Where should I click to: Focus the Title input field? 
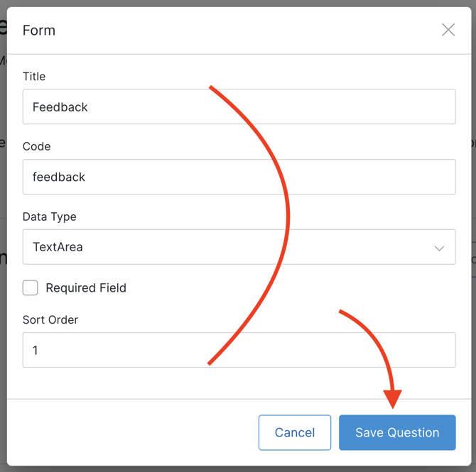[x=239, y=107]
